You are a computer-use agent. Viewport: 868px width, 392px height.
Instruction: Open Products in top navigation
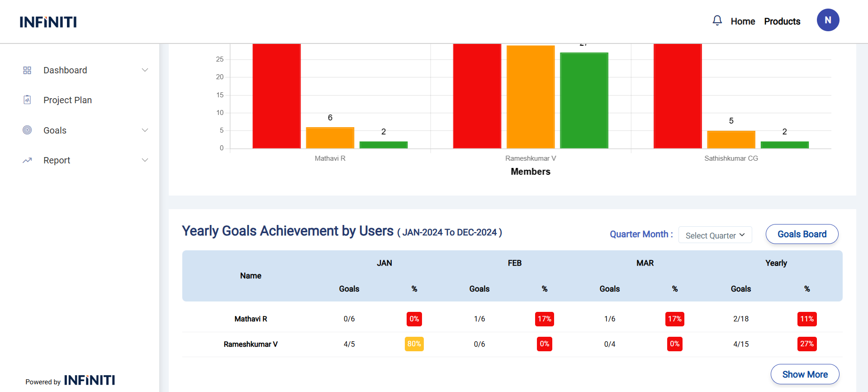pyautogui.click(x=782, y=21)
